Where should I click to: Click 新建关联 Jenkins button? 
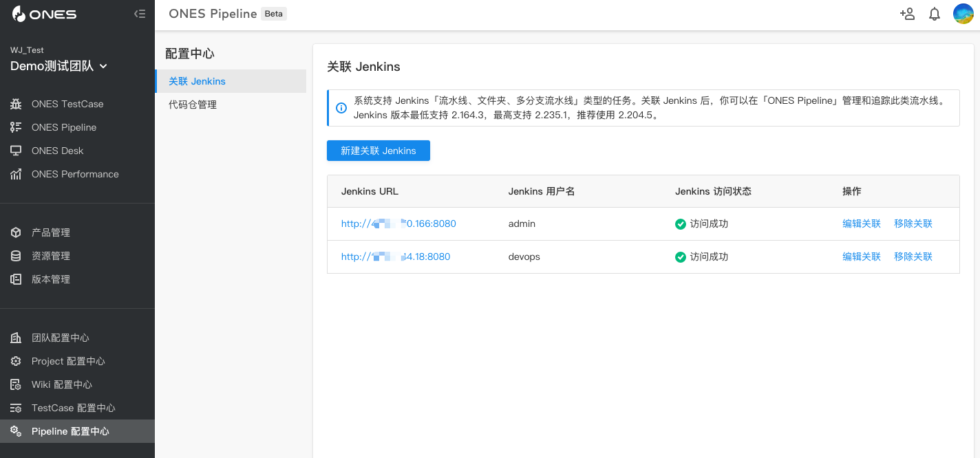(x=379, y=151)
